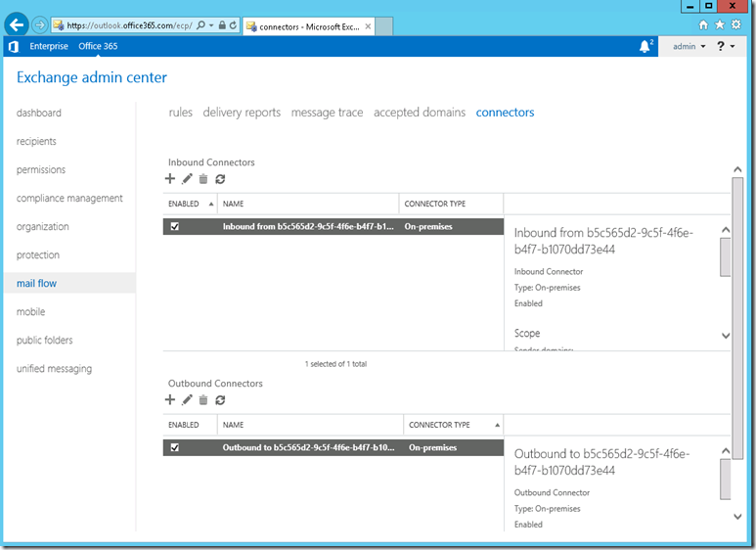Sort inbound connectors by ENABLED column
The width and height of the screenshot is (756, 550).
coord(190,204)
